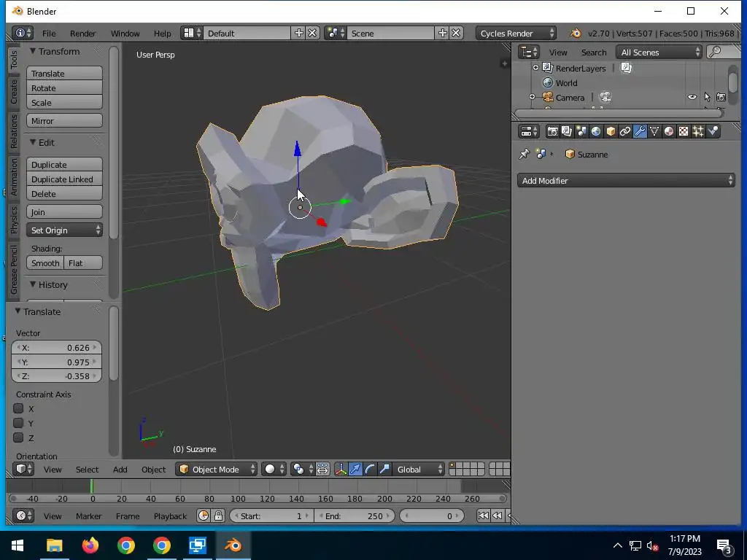The width and height of the screenshot is (747, 560).
Task: Open the Texture properties tab (checker icon)
Action: (x=684, y=131)
